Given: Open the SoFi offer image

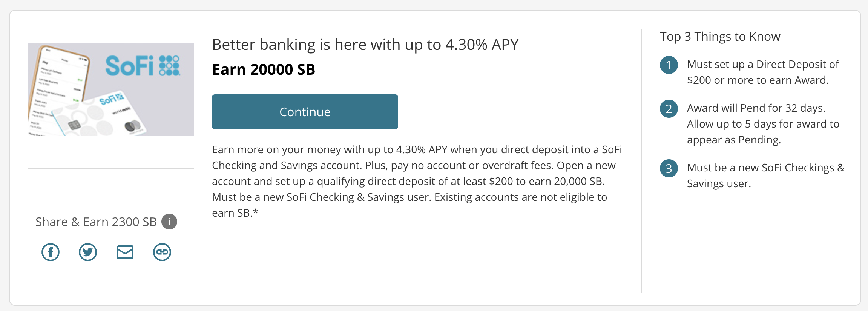Looking at the screenshot, I should [111, 89].
